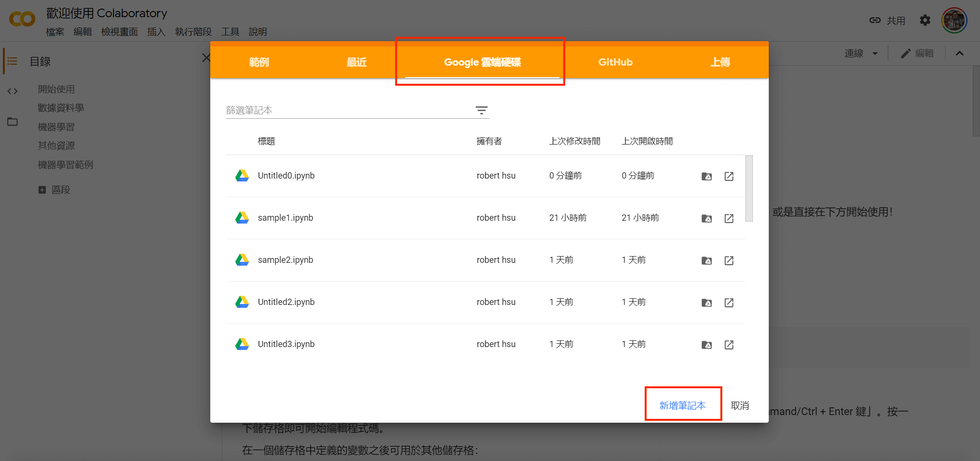Click the pencil 編輯 editing mode button

[x=917, y=54]
